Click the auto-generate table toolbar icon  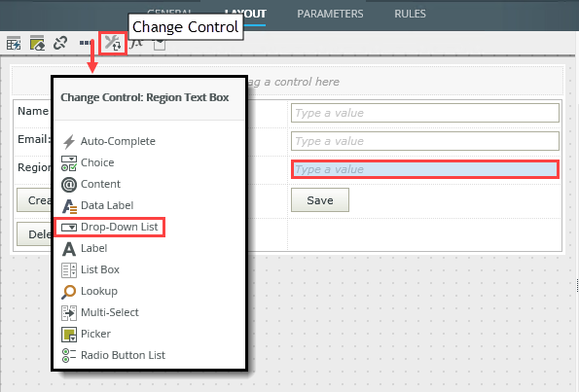[x=14, y=43]
